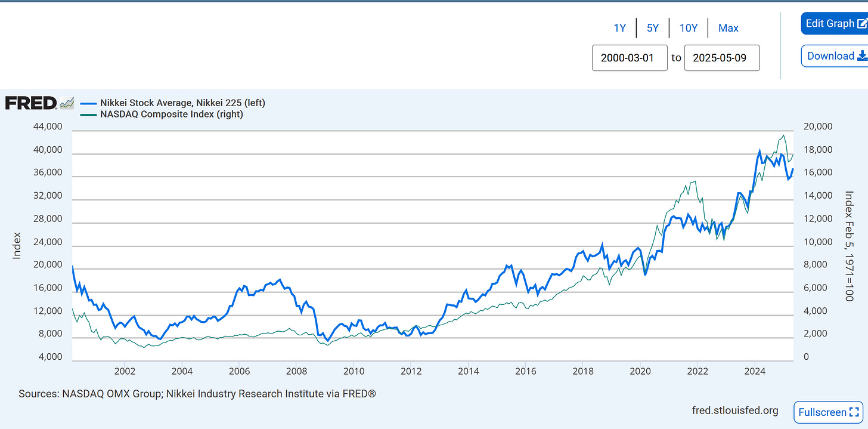
Task: Click the Edit Graph pencil icon
Action: [x=862, y=24]
